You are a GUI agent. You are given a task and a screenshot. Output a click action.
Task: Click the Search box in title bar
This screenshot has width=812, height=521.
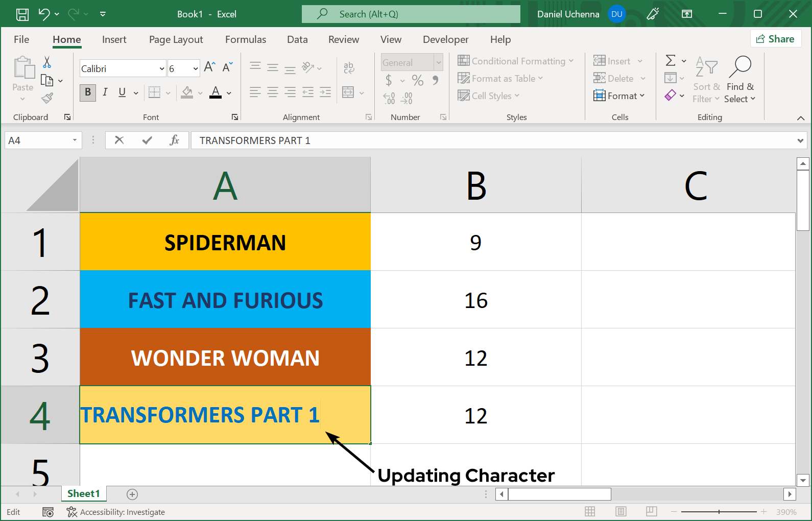[411, 14]
